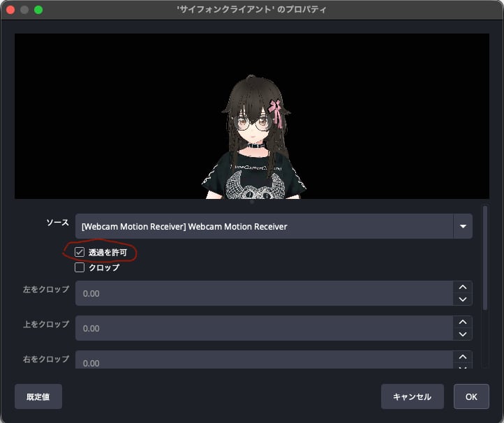Minimize the window using the yellow button
Viewport: 504px width, 423px height.
(24, 10)
